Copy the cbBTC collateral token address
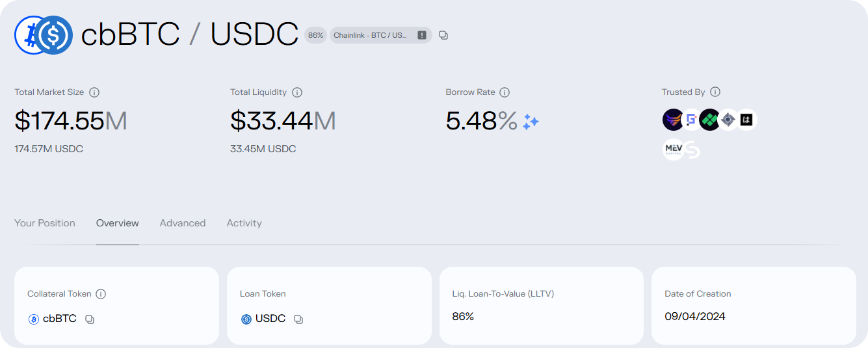The width and height of the screenshot is (868, 348). [90, 319]
